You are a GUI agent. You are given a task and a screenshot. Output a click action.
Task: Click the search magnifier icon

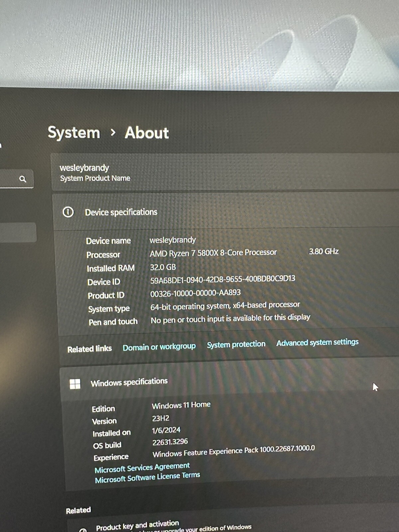pos(23,179)
